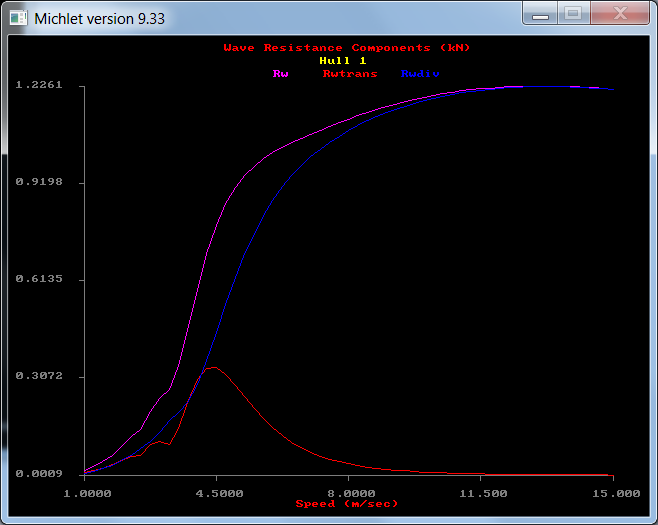The width and height of the screenshot is (658, 525).
Task: Click the 11.500 x-axis tick label
Action: (481, 492)
